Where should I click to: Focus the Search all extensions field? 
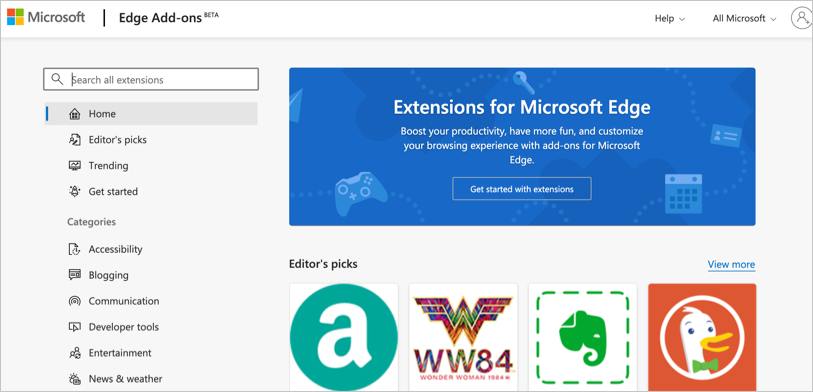point(151,79)
